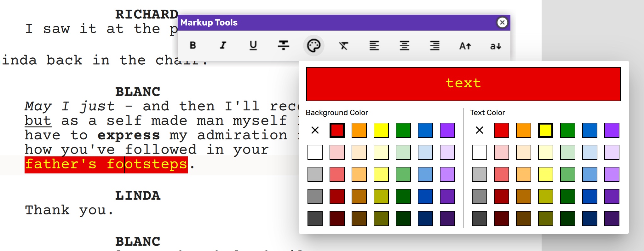Click the underline icon
644x251 pixels.
point(253,46)
